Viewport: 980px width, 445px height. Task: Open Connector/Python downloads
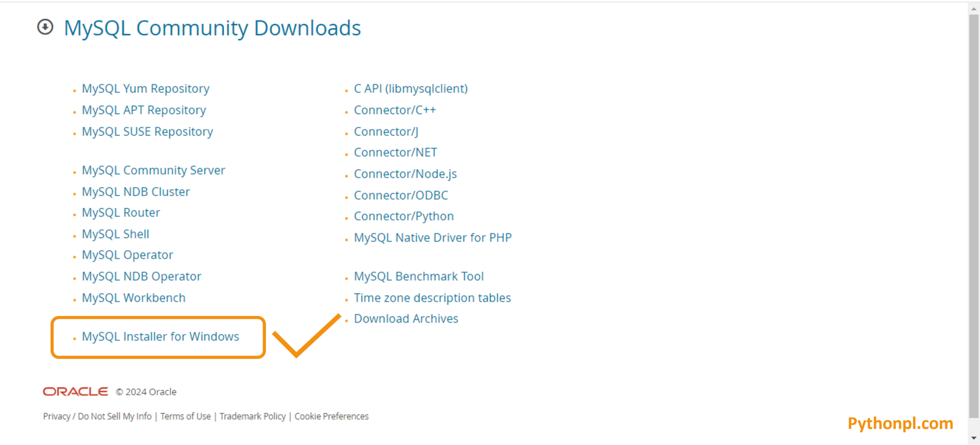[403, 216]
